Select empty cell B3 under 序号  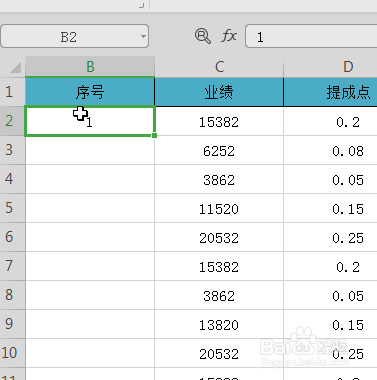(x=90, y=150)
